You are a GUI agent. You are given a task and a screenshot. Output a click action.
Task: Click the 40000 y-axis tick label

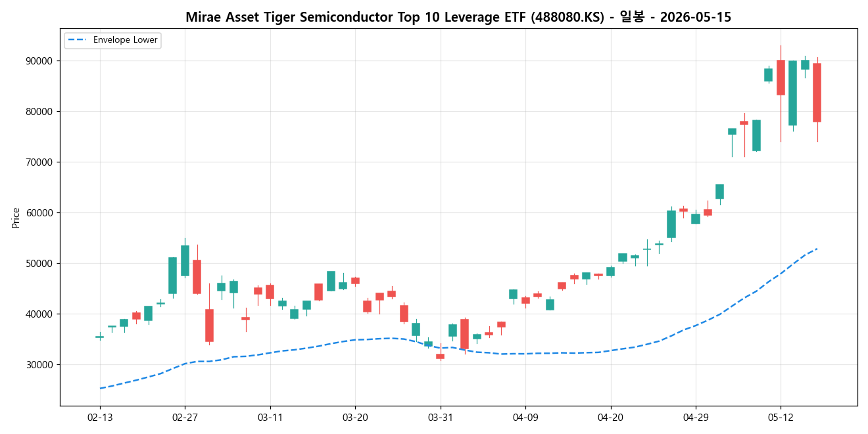pos(41,314)
